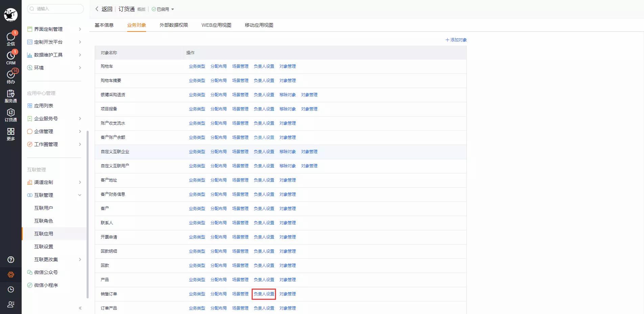This screenshot has height=314, width=644.
Task: Expand the 企信管理 chevron
Action: tap(80, 131)
